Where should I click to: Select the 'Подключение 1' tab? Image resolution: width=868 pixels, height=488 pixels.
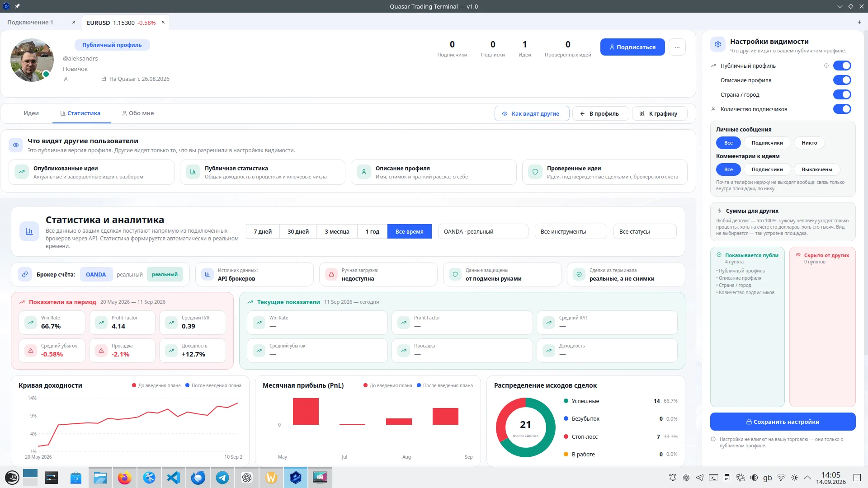point(30,22)
